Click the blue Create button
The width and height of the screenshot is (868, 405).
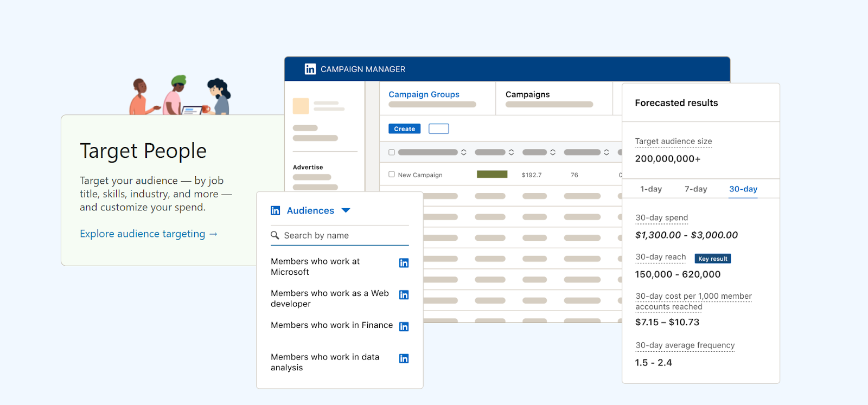(404, 129)
